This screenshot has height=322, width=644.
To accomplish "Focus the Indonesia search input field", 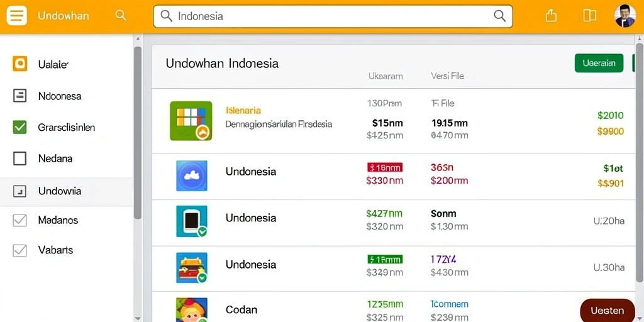I will pos(333,16).
